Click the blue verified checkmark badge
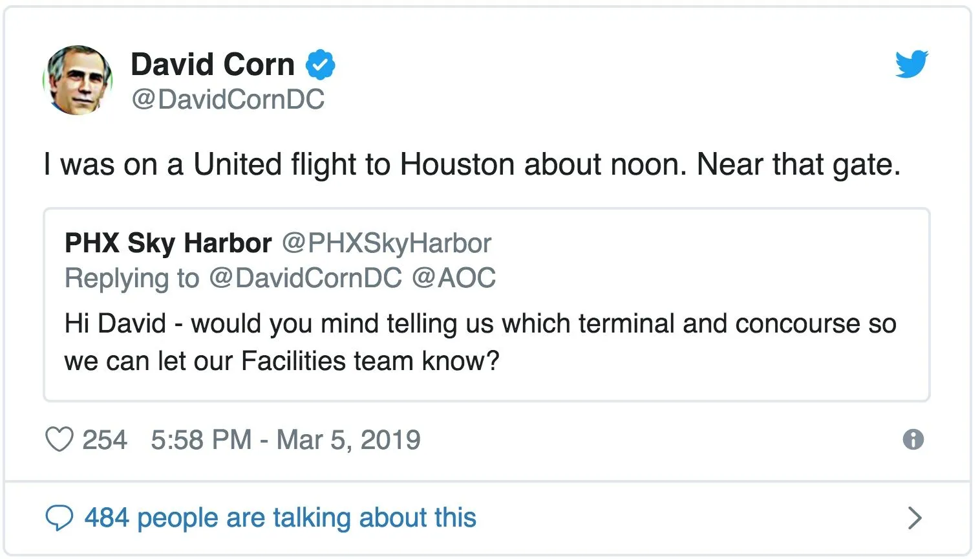The image size is (980, 559). [320, 65]
